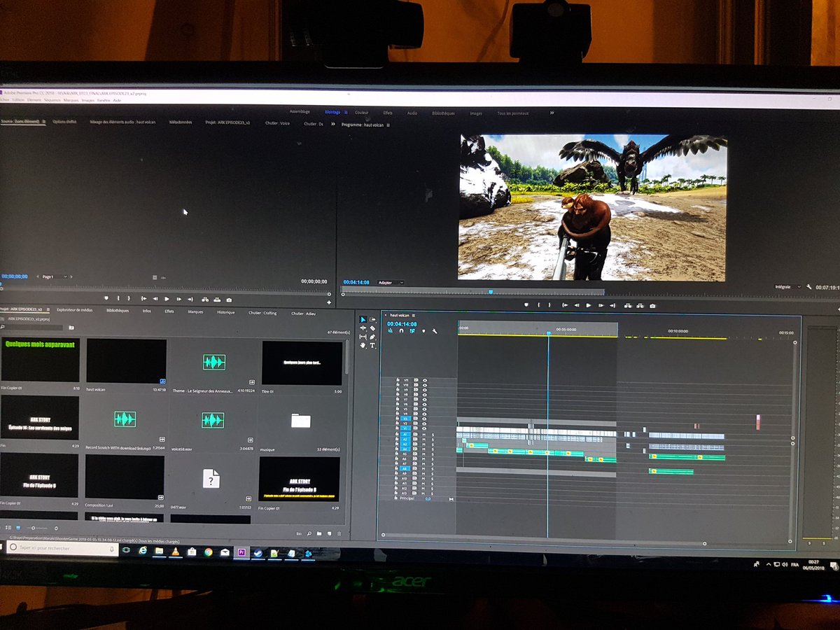Image resolution: width=840 pixels, height=630 pixels.
Task: Select the Selection arrow tool
Action: click(x=363, y=319)
